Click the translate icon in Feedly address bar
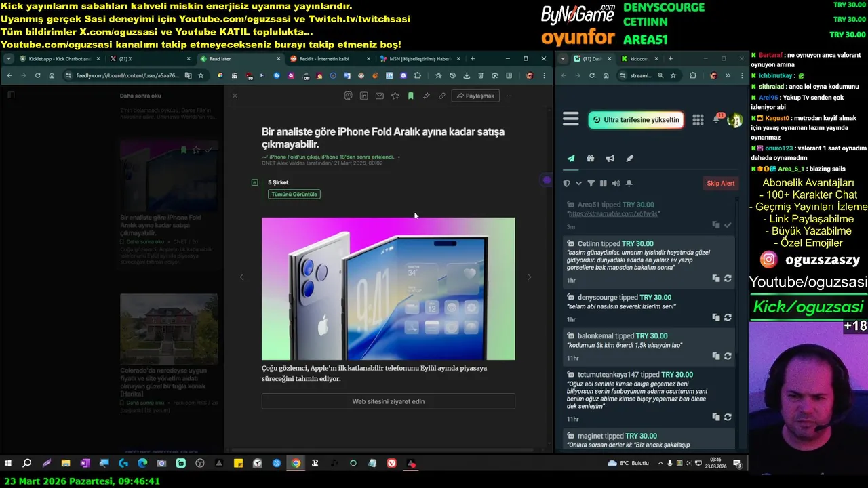 (189, 75)
